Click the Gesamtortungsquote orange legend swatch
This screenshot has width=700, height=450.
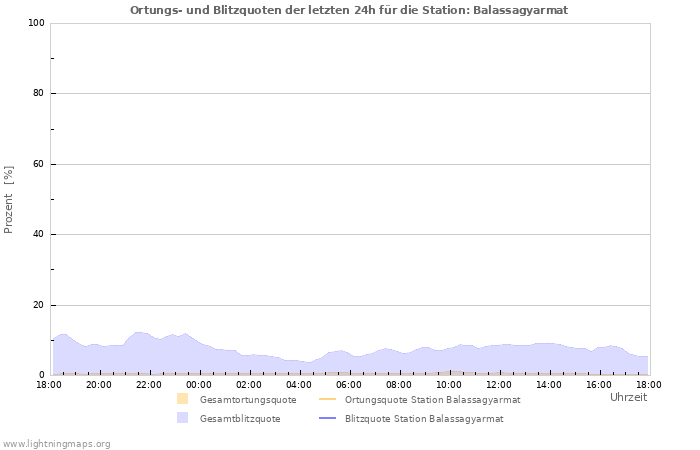click(182, 399)
